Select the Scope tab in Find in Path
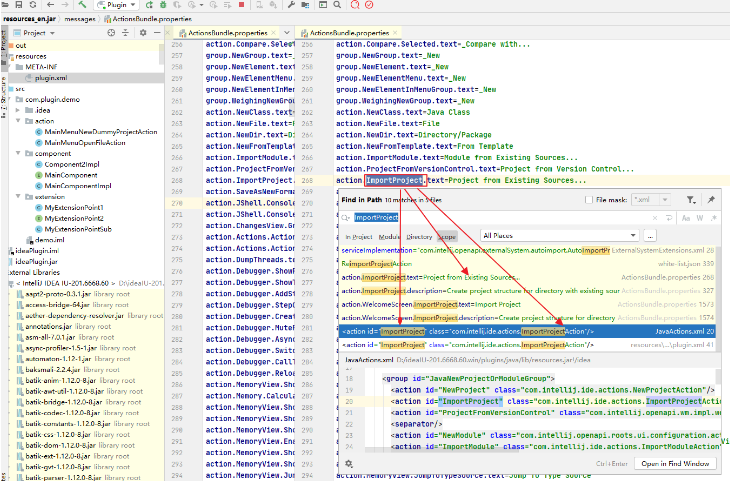The height and width of the screenshot is (481, 730). coord(447,237)
